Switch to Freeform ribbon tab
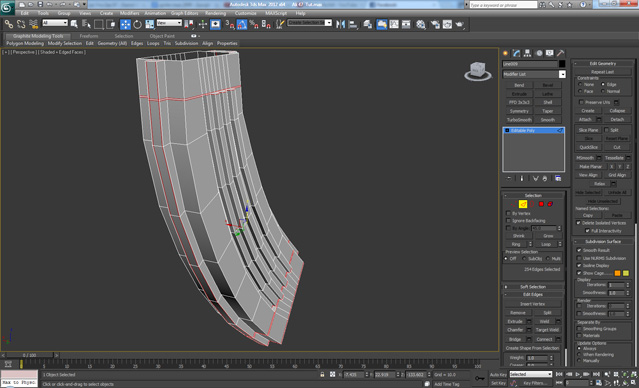The image size is (639, 388). pyautogui.click(x=89, y=36)
